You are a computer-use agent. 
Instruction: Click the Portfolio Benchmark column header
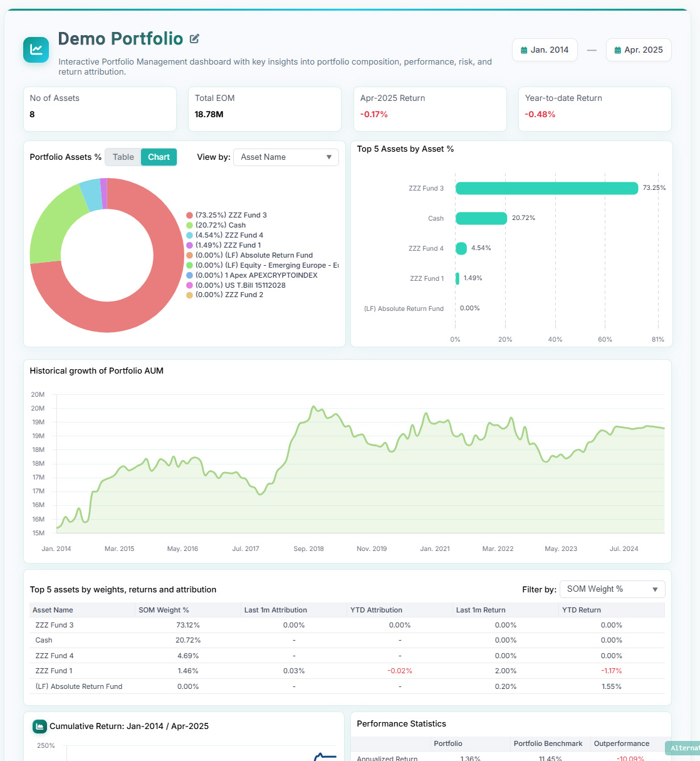pos(548,743)
